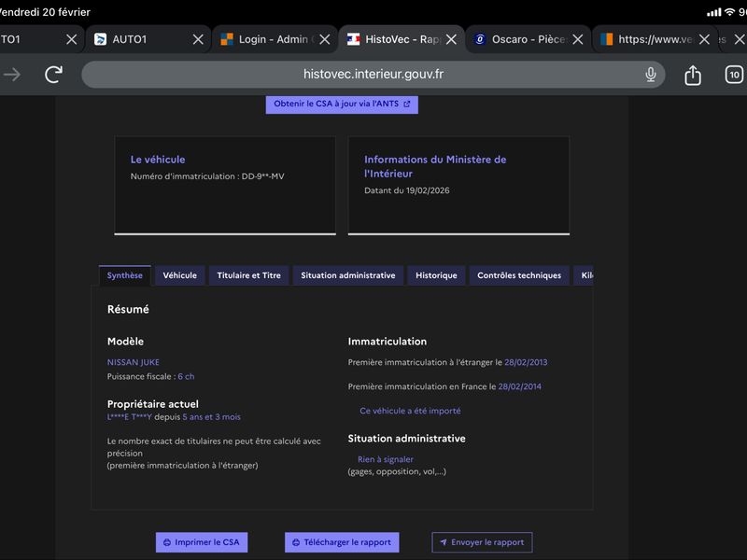Switch to the Historique tab
This screenshot has height=560, width=747.
(436, 275)
